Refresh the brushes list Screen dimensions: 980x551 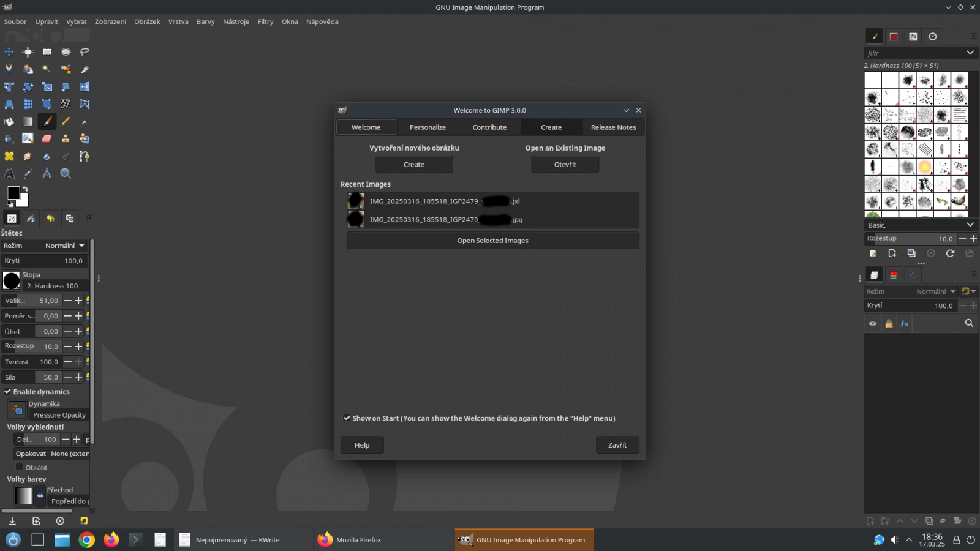tap(950, 253)
